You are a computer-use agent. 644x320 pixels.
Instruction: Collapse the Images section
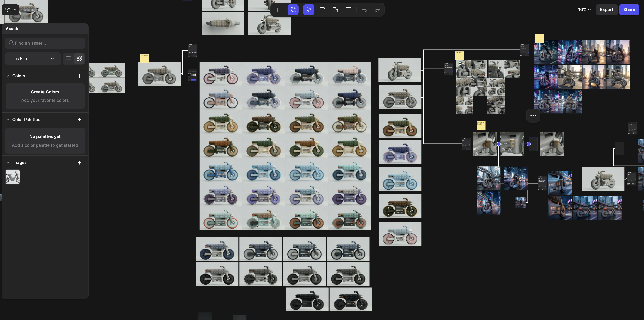click(7, 162)
